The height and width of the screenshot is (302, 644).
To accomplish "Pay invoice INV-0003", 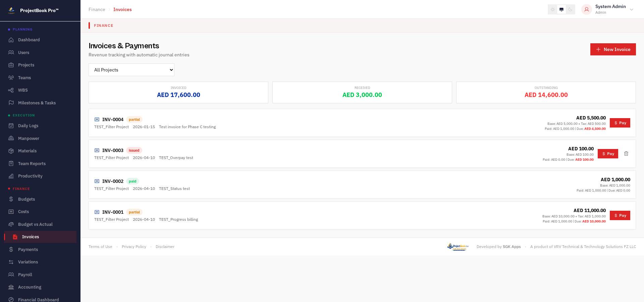I will 608,154.
